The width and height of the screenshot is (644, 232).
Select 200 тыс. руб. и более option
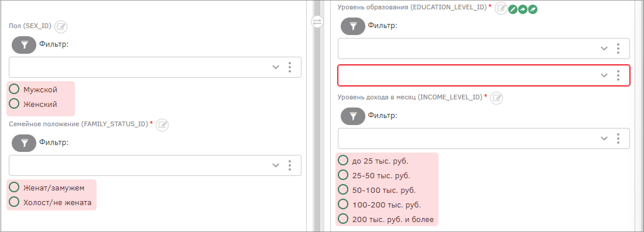343,219
